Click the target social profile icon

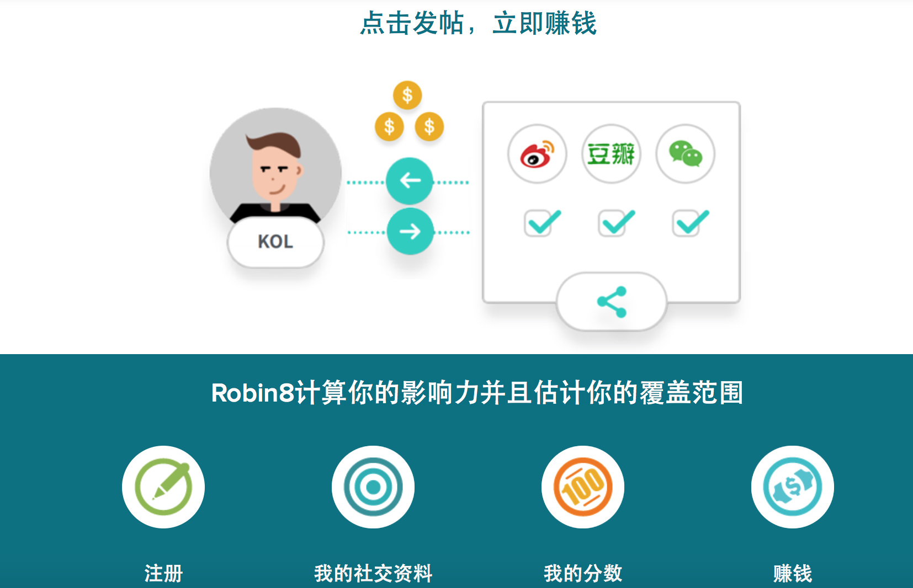coord(373,487)
